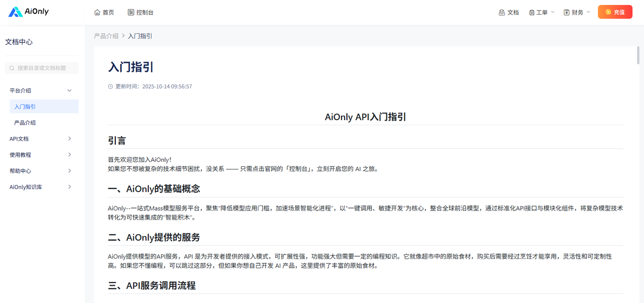Click the 财务 dropdown arrow
The image size is (644, 303).
click(x=588, y=12)
